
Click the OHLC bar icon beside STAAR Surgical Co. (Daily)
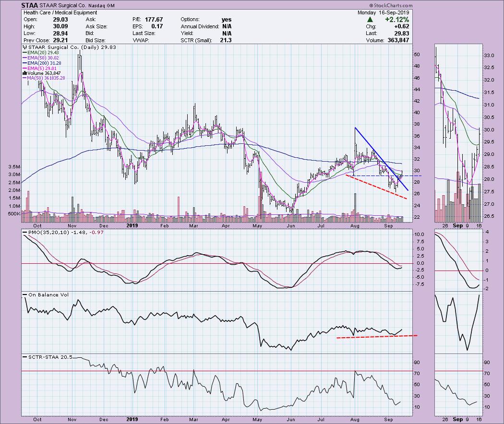pyautogui.click(x=24, y=48)
